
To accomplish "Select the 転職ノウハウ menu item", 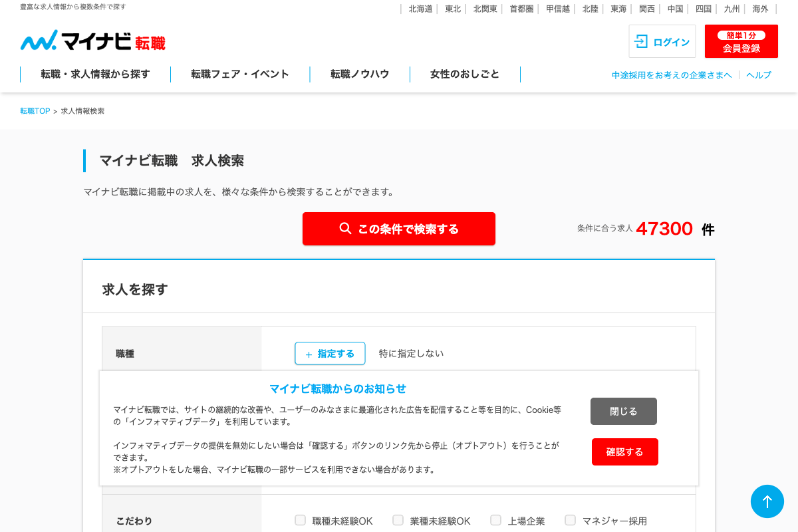I will [x=360, y=74].
